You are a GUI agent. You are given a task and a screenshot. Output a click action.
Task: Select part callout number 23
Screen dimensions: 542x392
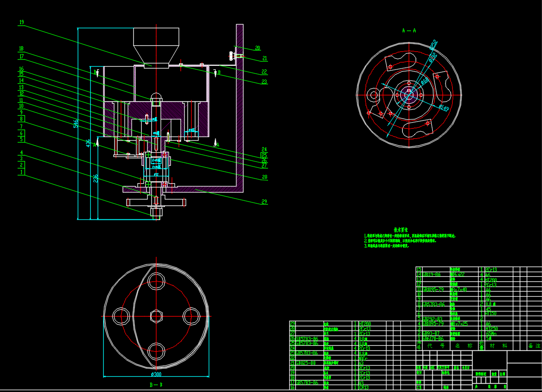(264, 82)
